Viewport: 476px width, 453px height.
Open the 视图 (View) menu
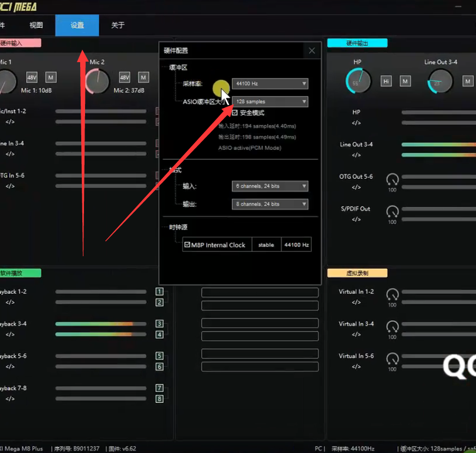point(36,25)
